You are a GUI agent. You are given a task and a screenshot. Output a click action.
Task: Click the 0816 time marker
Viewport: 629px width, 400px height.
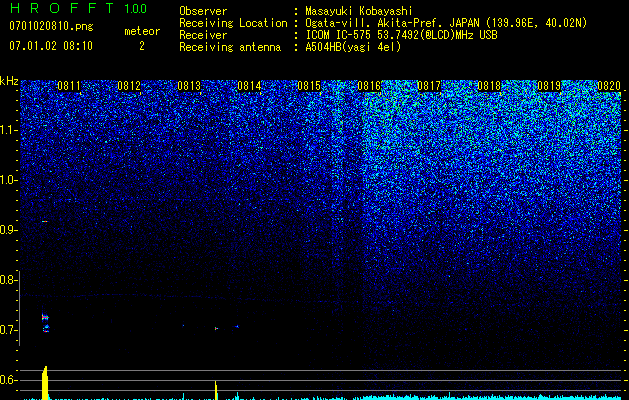click(369, 86)
